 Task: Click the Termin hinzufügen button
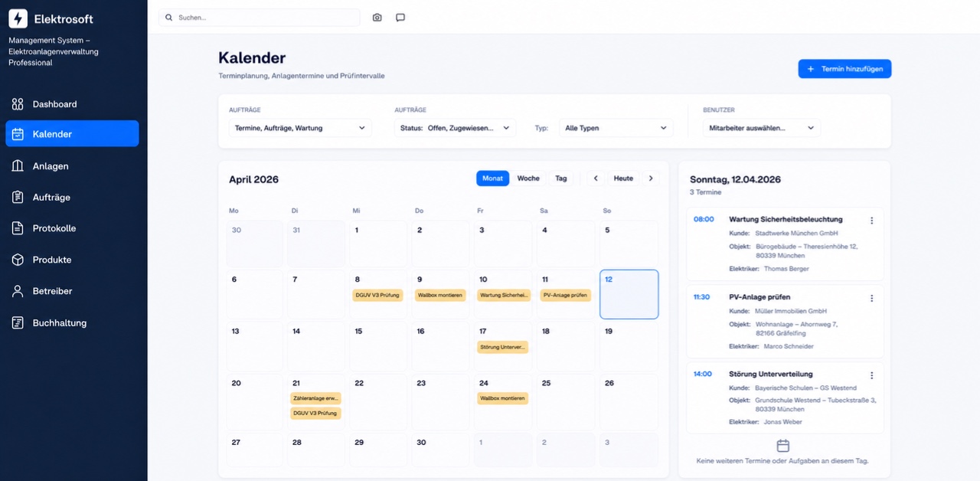(844, 69)
